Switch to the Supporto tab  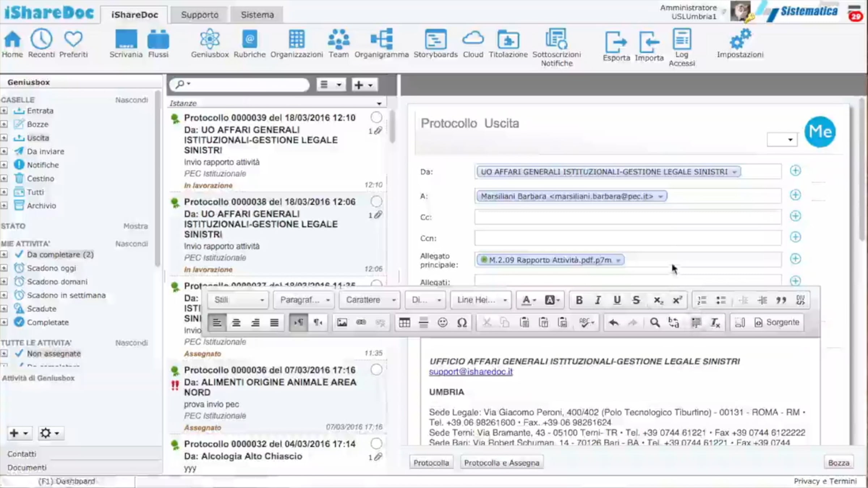click(x=200, y=15)
